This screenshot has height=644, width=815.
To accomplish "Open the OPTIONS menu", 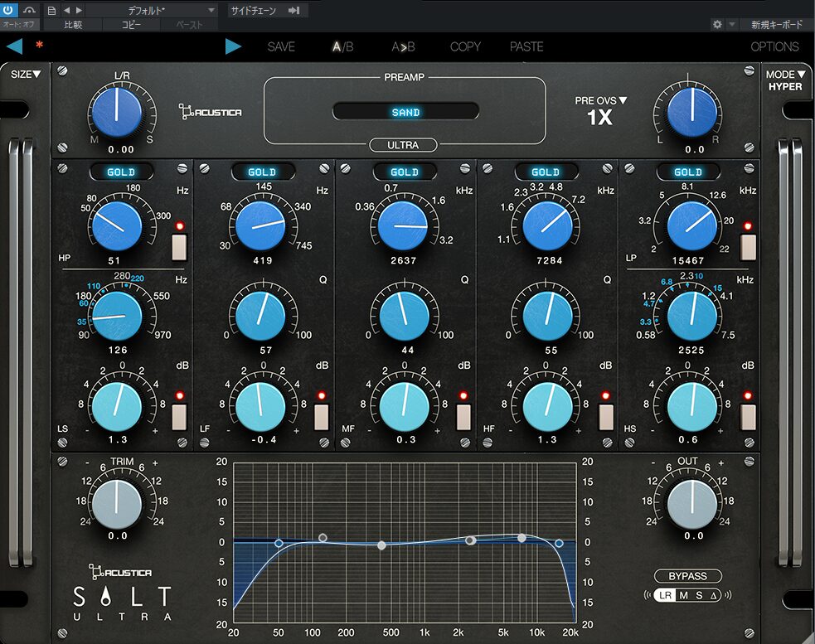I will pyautogui.click(x=774, y=46).
